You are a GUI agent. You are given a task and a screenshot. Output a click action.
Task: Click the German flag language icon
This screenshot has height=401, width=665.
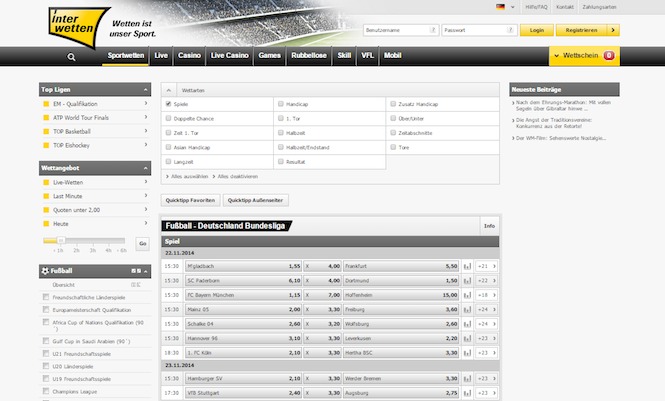[x=499, y=7]
